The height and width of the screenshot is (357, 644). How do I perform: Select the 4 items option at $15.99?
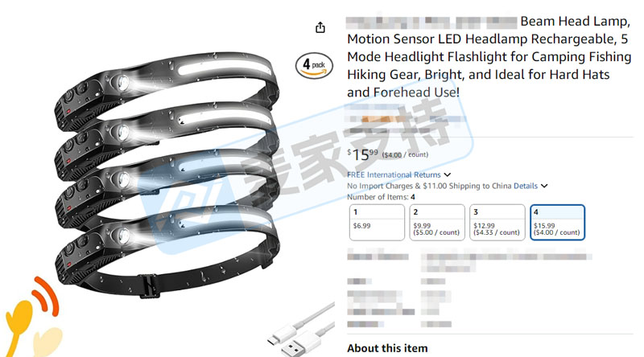[x=557, y=223]
